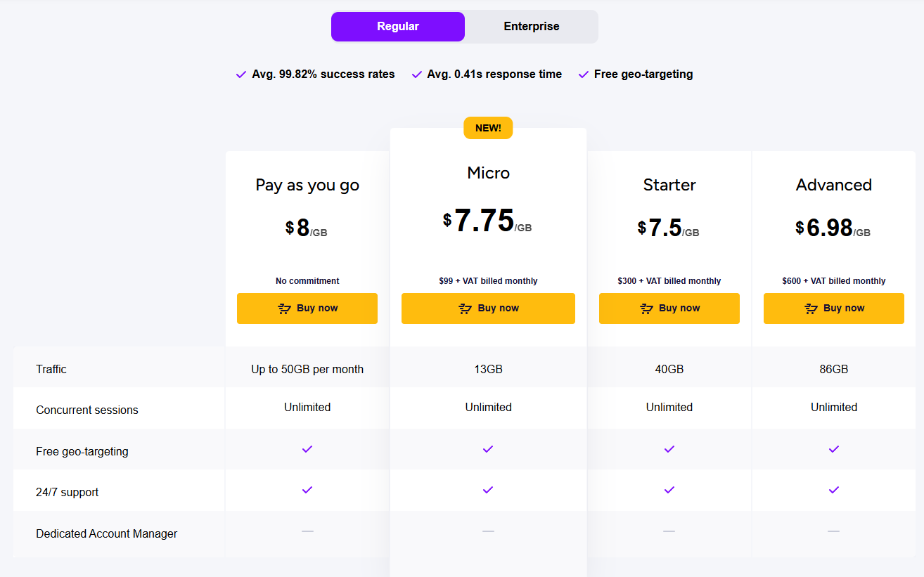Click the Micro plan title

[x=488, y=173]
